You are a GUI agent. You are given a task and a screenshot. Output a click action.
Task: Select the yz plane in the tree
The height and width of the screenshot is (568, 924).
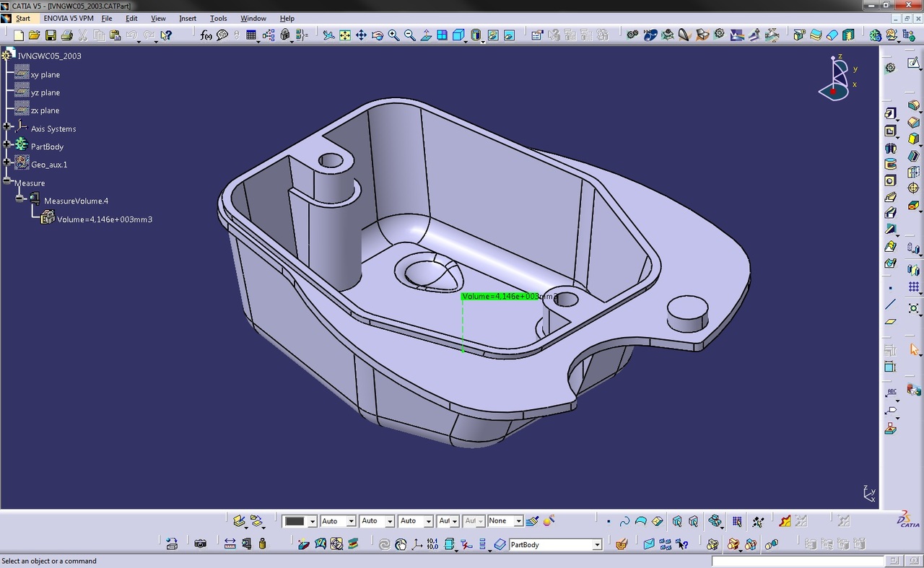(45, 93)
